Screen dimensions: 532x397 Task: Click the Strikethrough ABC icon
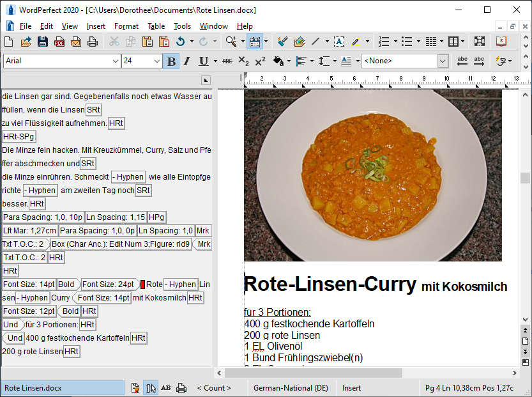(x=227, y=61)
